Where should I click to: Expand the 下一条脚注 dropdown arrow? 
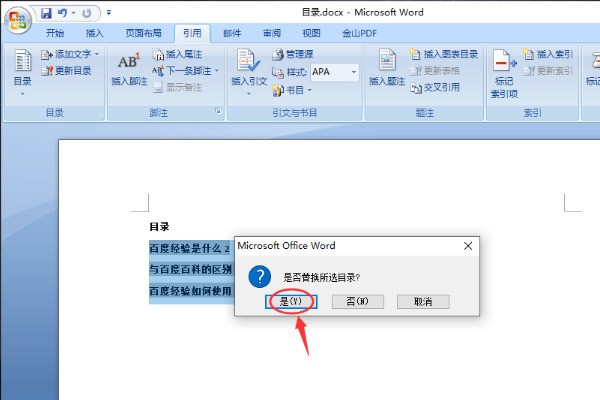(217, 71)
